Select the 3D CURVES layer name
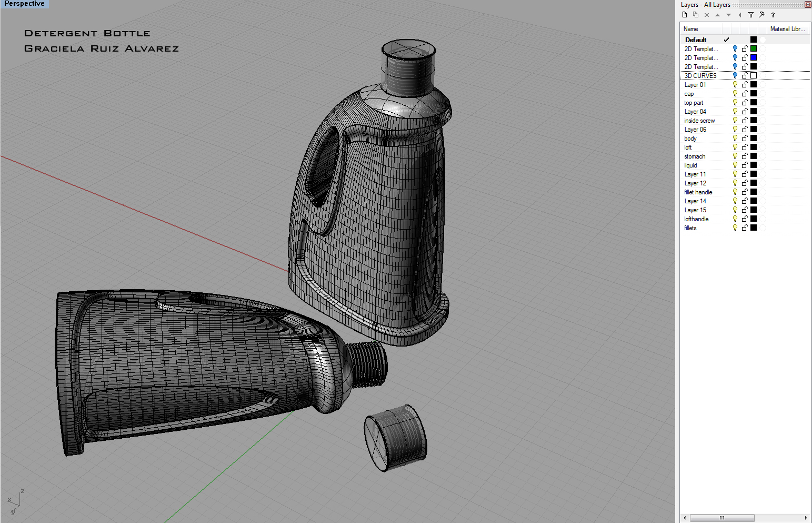Screen dimensions: 812x523 pyautogui.click(x=700, y=75)
